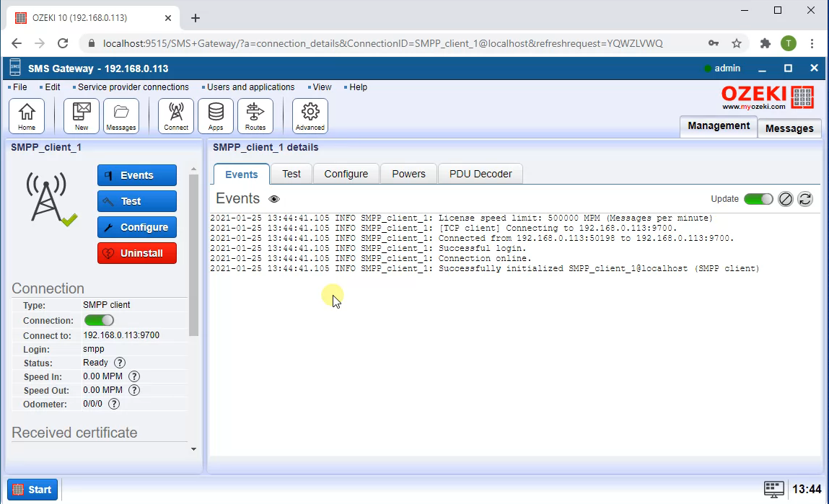Open help for the Speed In field
This screenshot has width=829, height=504.
tap(134, 376)
